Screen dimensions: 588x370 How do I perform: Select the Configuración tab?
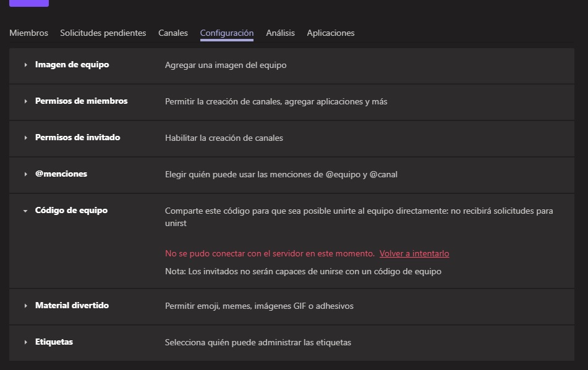click(x=227, y=33)
